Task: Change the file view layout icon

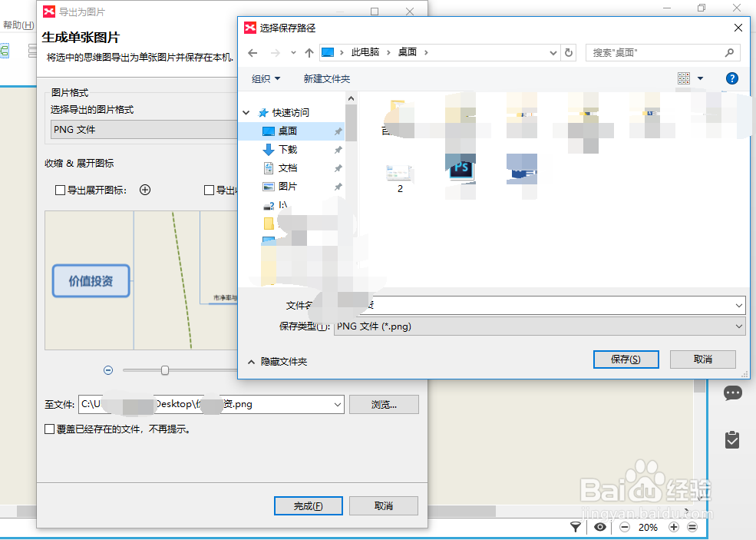Action: 684,78
